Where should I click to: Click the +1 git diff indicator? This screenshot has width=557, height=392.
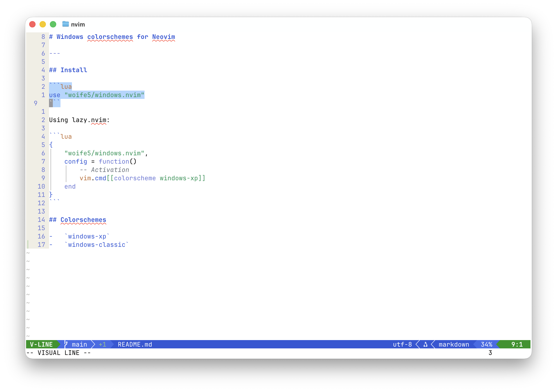pos(102,344)
